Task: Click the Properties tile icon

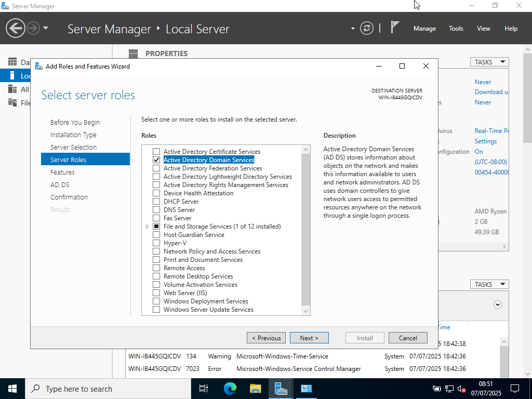Action: pos(134,54)
